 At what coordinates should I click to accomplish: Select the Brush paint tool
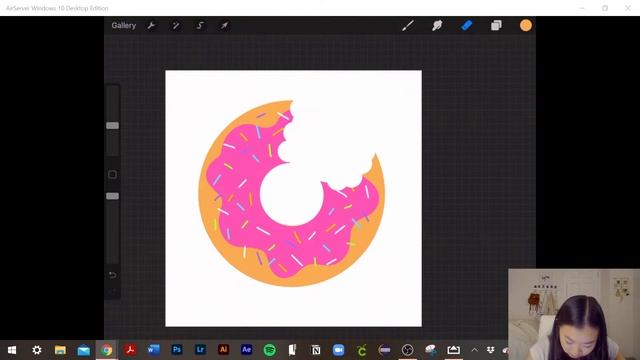[408, 25]
